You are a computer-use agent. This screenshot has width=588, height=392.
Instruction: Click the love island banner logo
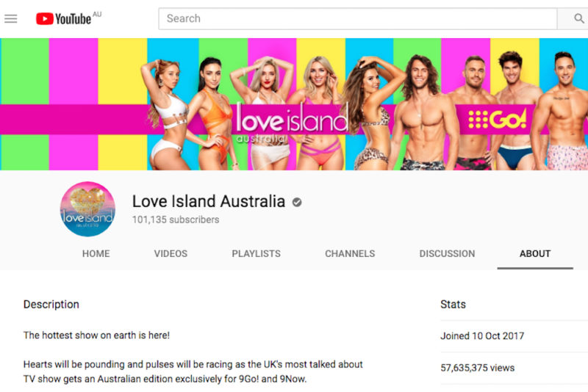click(x=292, y=123)
